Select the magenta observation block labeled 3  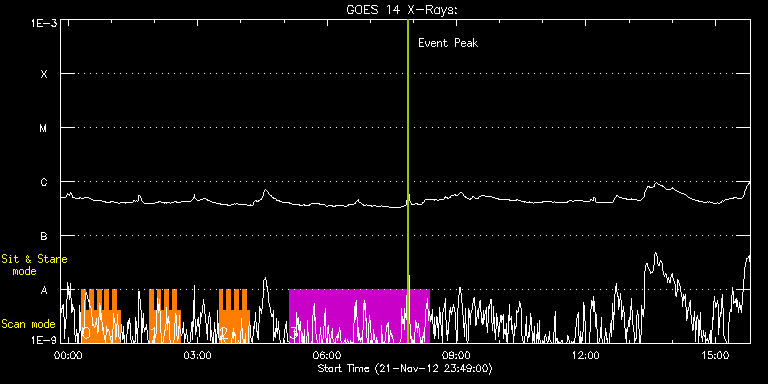click(x=359, y=316)
